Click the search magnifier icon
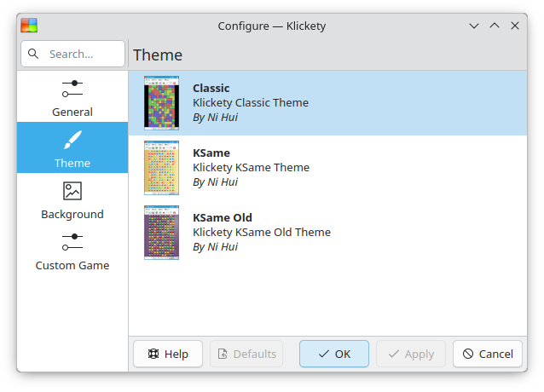The width and height of the screenshot is (544, 392). (33, 54)
